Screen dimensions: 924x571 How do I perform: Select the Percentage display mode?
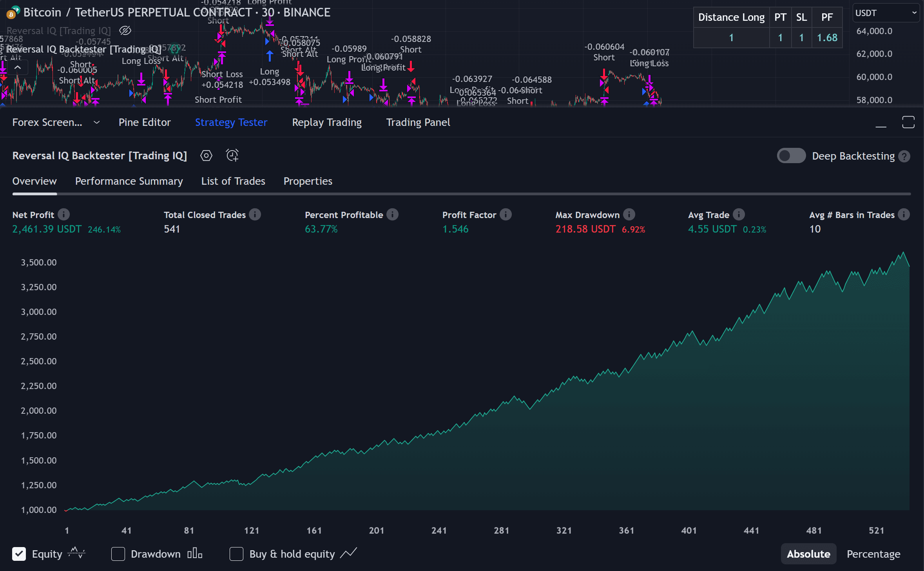point(873,554)
